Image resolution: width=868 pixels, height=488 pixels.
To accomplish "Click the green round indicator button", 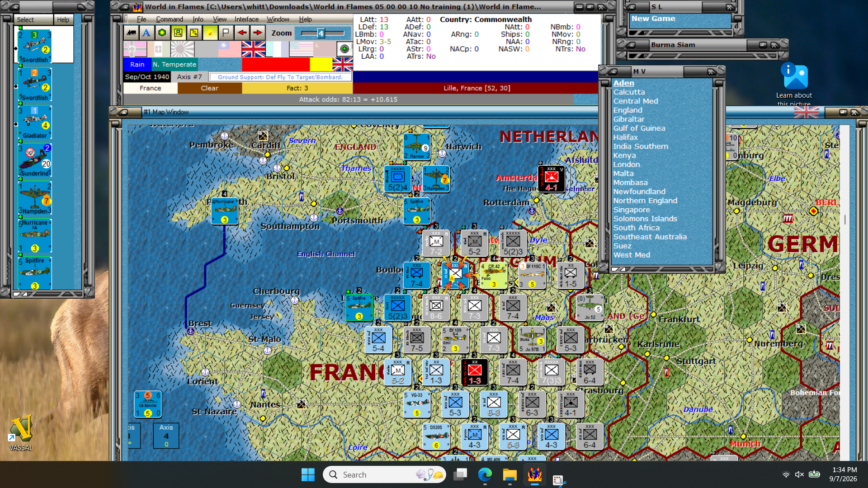I will click(344, 49).
